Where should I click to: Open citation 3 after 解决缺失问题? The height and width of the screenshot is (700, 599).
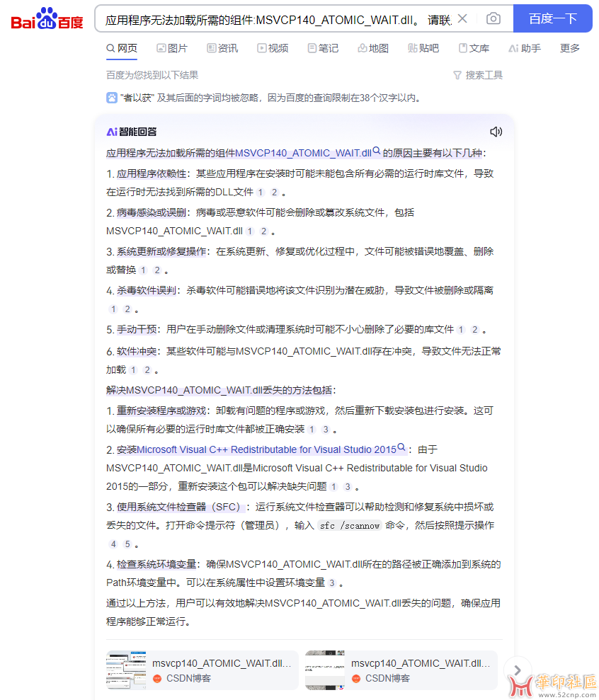[348, 487]
